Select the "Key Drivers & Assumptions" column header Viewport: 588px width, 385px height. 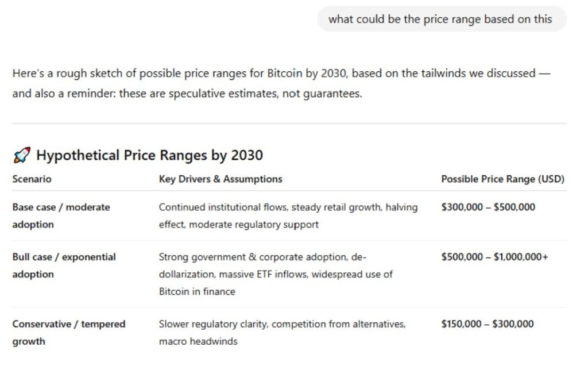220,179
